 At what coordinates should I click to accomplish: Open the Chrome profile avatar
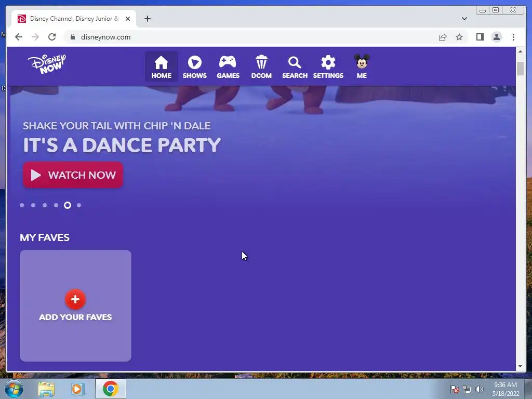[496, 37]
